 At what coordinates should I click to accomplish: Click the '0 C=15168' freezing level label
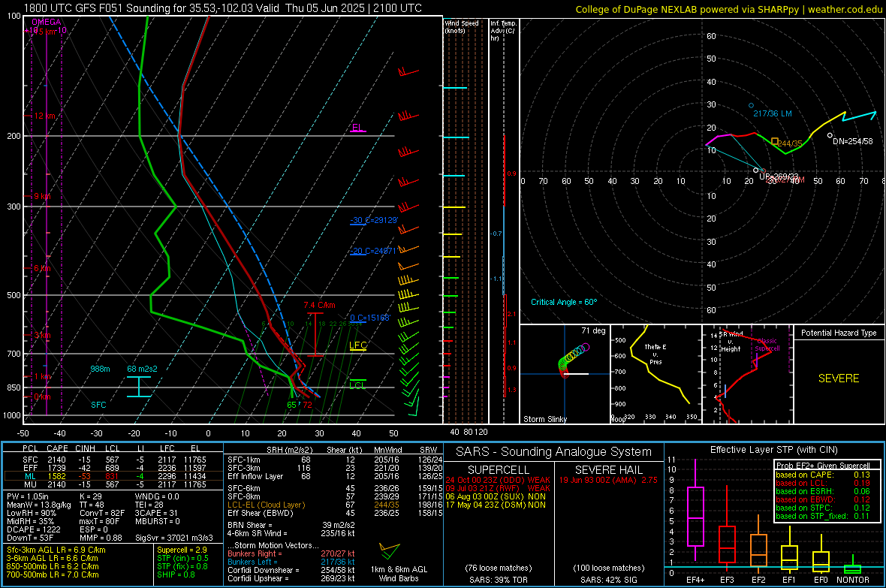(370, 318)
